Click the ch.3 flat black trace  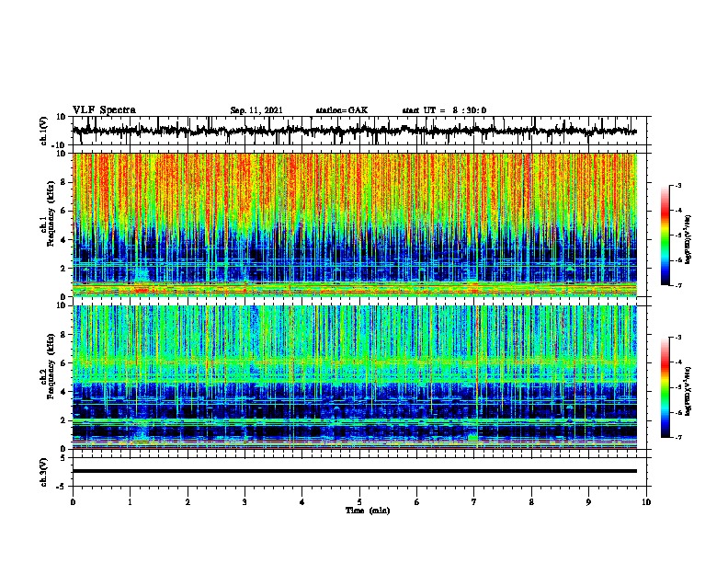354,471
